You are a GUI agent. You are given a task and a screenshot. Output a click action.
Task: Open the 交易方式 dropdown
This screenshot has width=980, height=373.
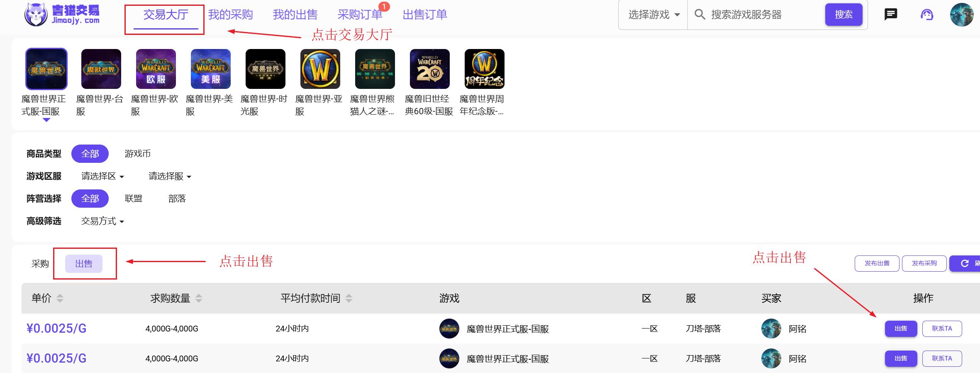(x=102, y=221)
